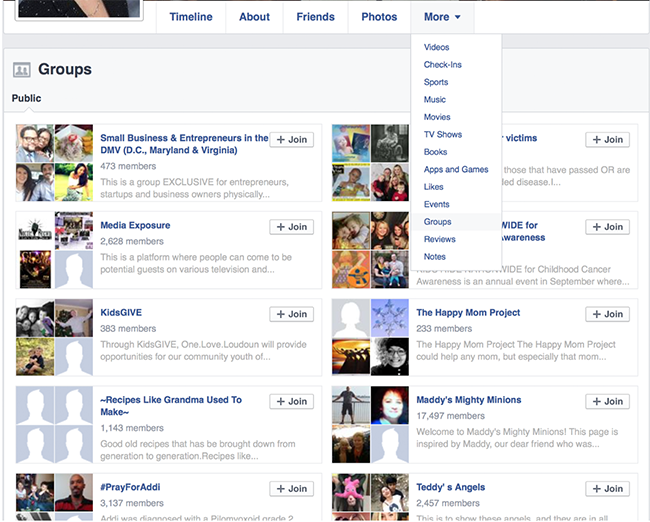The width and height of the screenshot is (650, 522).
Task: Collapse the More dropdown
Action: point(442,17)
